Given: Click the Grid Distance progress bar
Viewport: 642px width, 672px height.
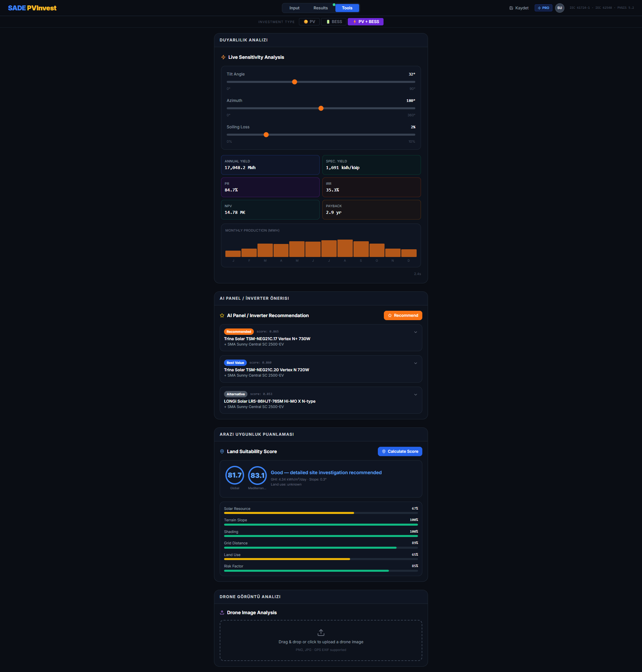Looking at the screenshot, I should coord(321,547).
